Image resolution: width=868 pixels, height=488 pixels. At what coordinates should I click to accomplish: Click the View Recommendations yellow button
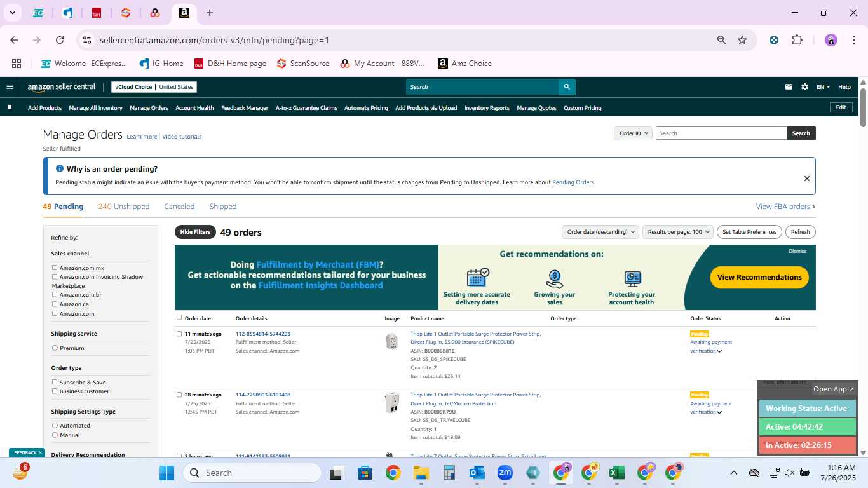point(759,277)
